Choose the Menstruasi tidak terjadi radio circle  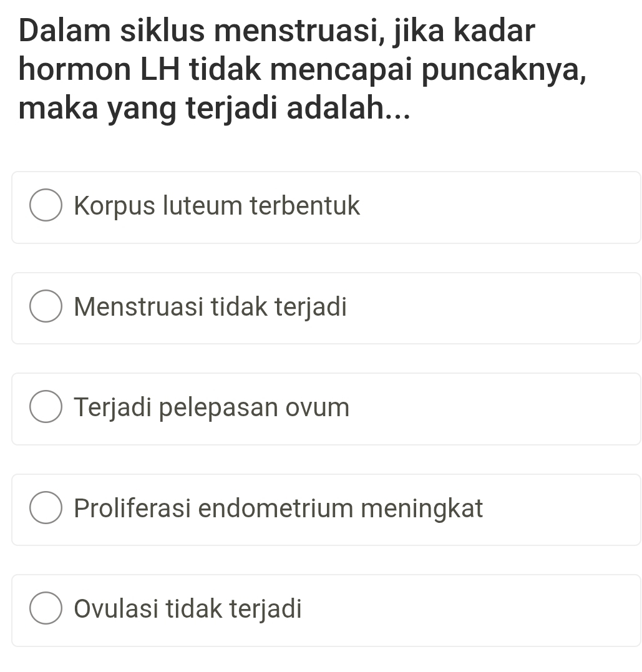pyautogui.click(x=46, y=308)
